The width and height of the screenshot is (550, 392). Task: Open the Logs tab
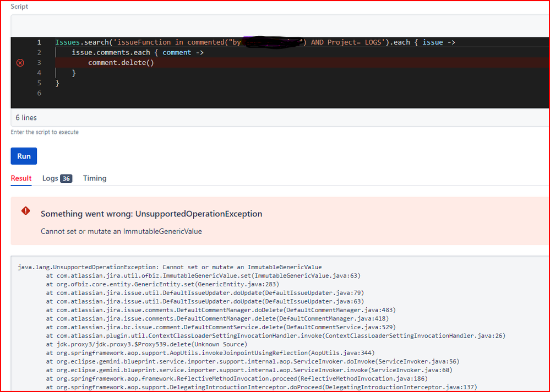pyautogui.click(x=57, y=178)
